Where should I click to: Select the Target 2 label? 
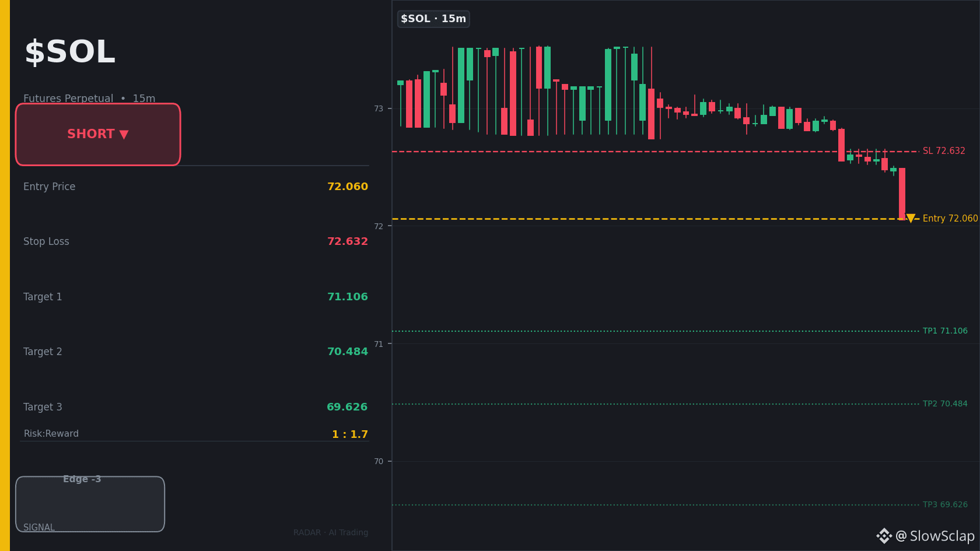43,352
